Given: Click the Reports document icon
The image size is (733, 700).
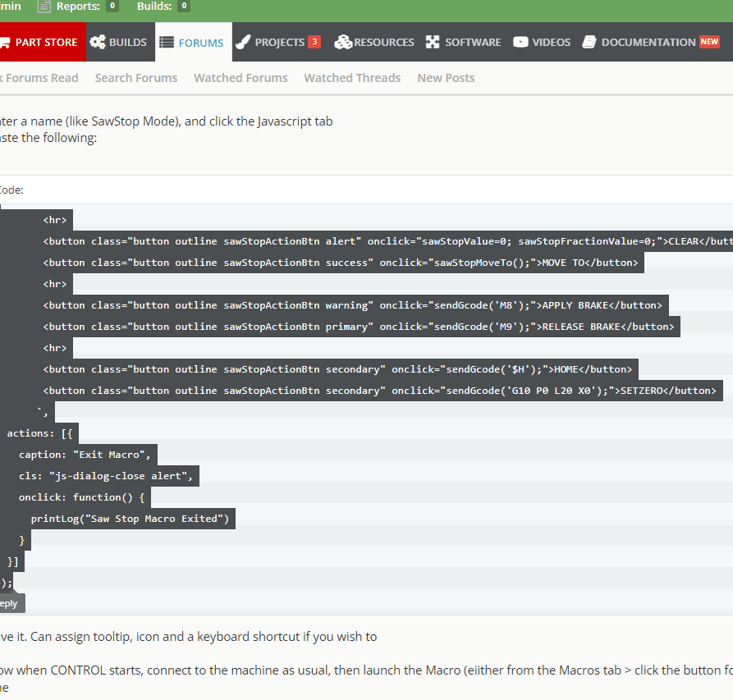Looking at the screenshot, I should (44, 7).
